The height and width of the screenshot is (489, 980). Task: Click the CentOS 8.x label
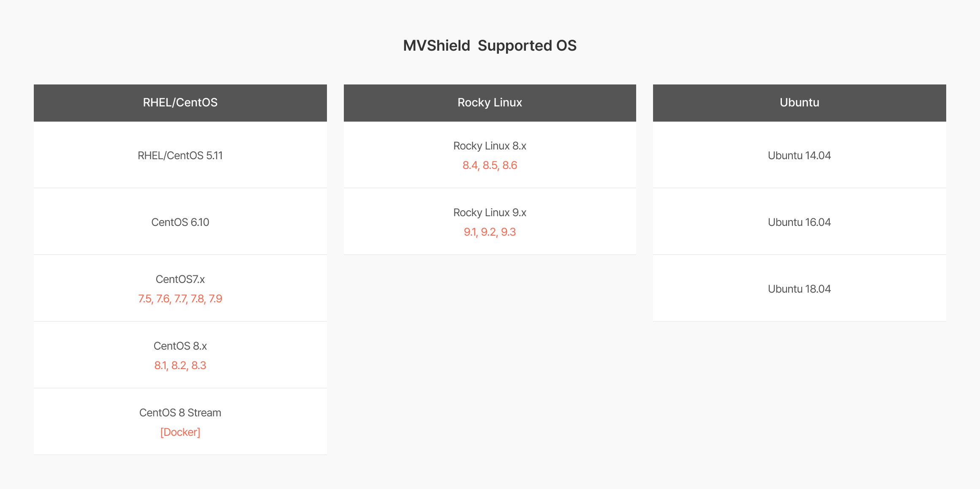(180, 346)
